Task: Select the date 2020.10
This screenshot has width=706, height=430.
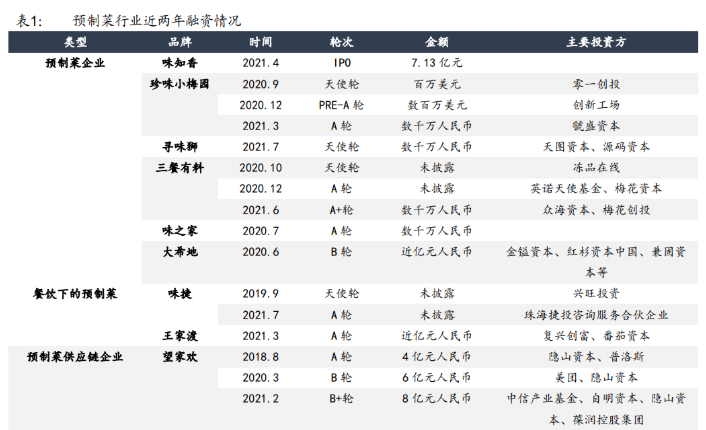Action: tap(261, 168)
